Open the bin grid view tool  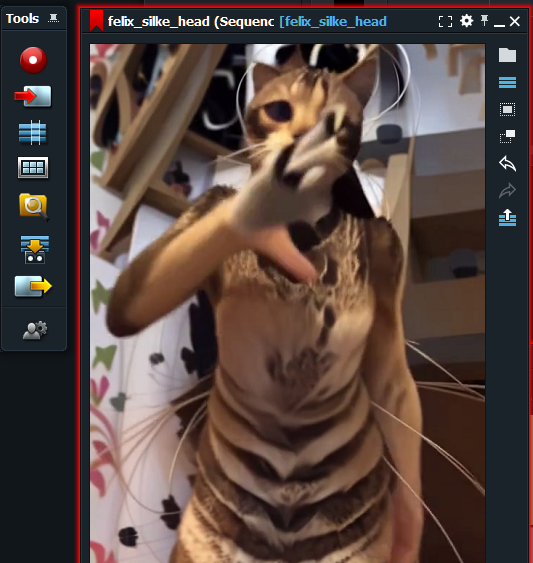coord(33,167)
